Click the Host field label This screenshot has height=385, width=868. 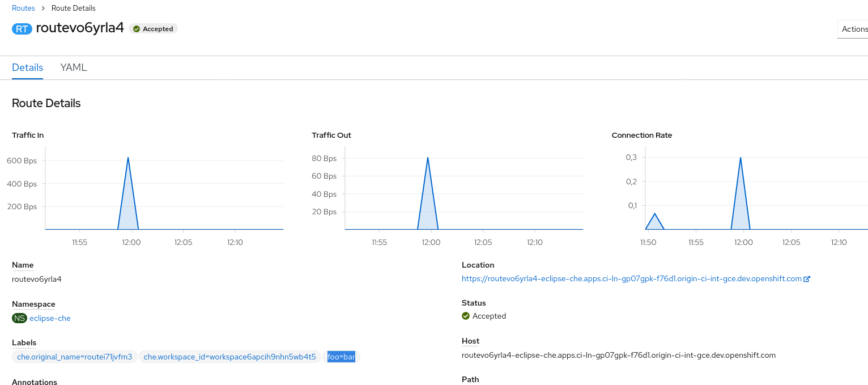click(471, 341)
